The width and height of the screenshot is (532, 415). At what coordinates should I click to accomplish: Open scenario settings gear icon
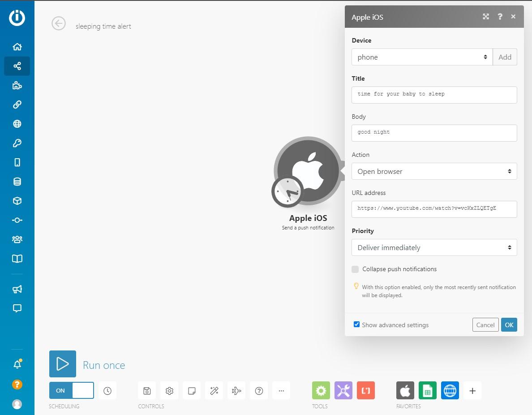click(169, 391)
